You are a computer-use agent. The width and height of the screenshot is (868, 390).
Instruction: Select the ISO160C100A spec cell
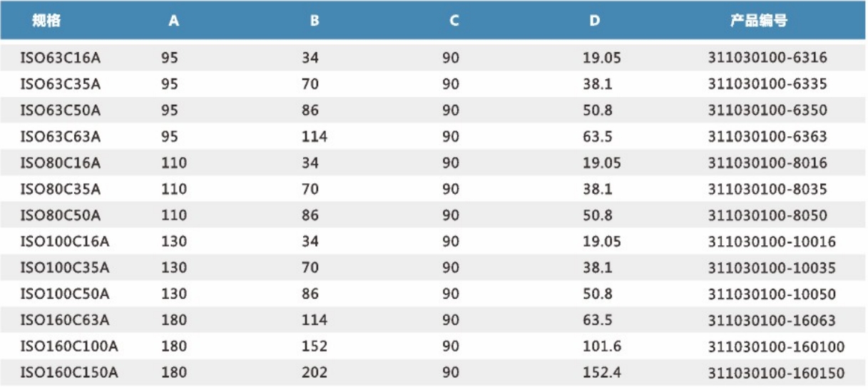tap(68, 347)
